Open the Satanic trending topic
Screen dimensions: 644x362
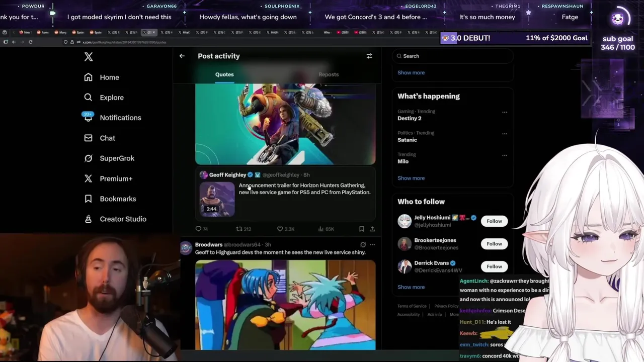tap(407, 140)
